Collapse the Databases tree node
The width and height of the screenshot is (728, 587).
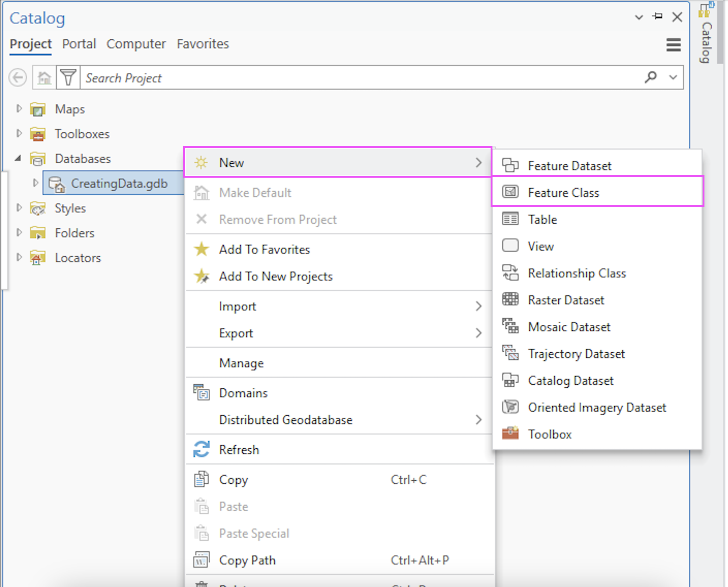(18, 158)
